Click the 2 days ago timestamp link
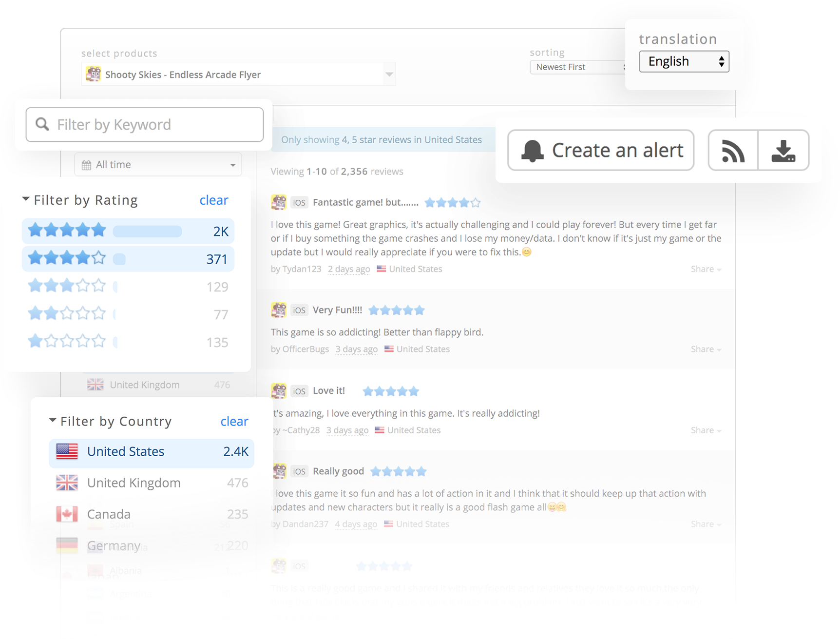 [349, 269]
